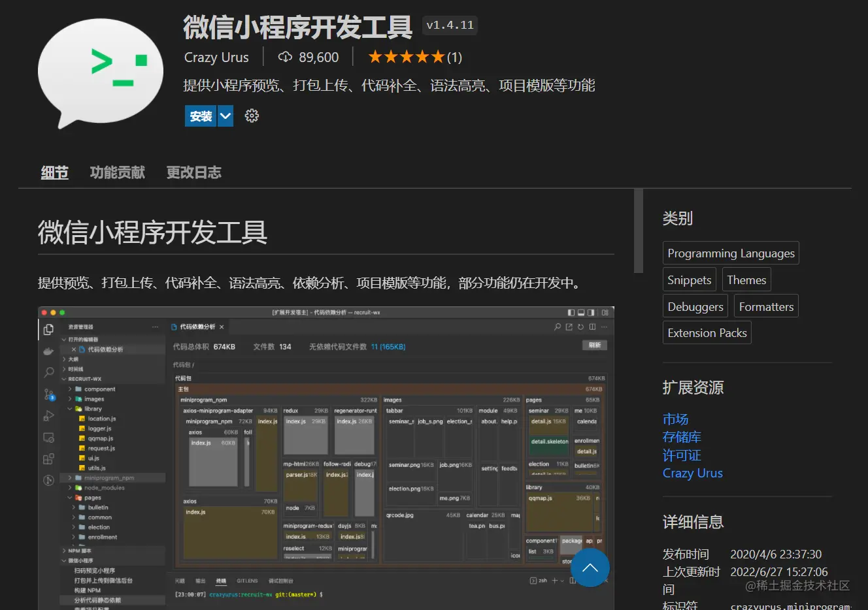Click the WeChat speech-bubble extension logo
The width and height of the screenshot is (868, 610).
101,72
